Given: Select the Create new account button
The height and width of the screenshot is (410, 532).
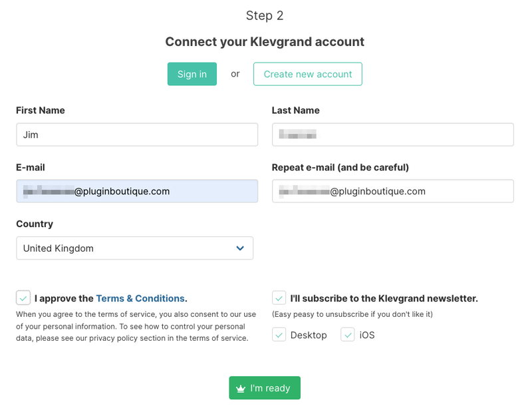Looking at the screenshot, I should pos(307,74).
